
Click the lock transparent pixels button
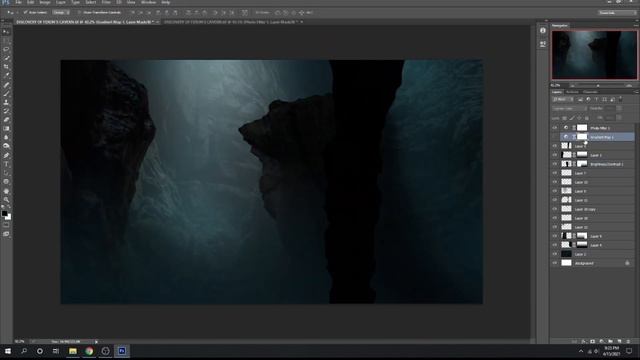[x=564, y=118]
